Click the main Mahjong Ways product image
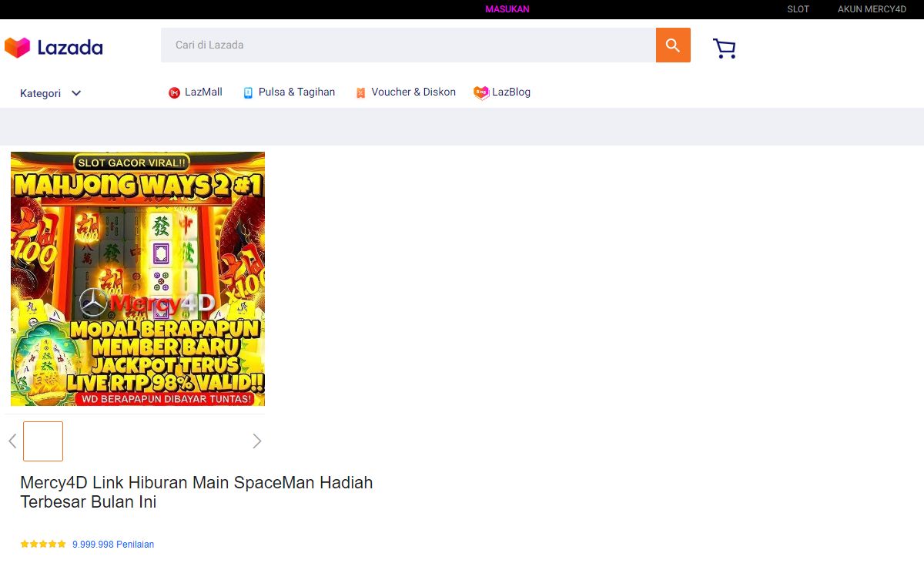 (x=138, y=279)
